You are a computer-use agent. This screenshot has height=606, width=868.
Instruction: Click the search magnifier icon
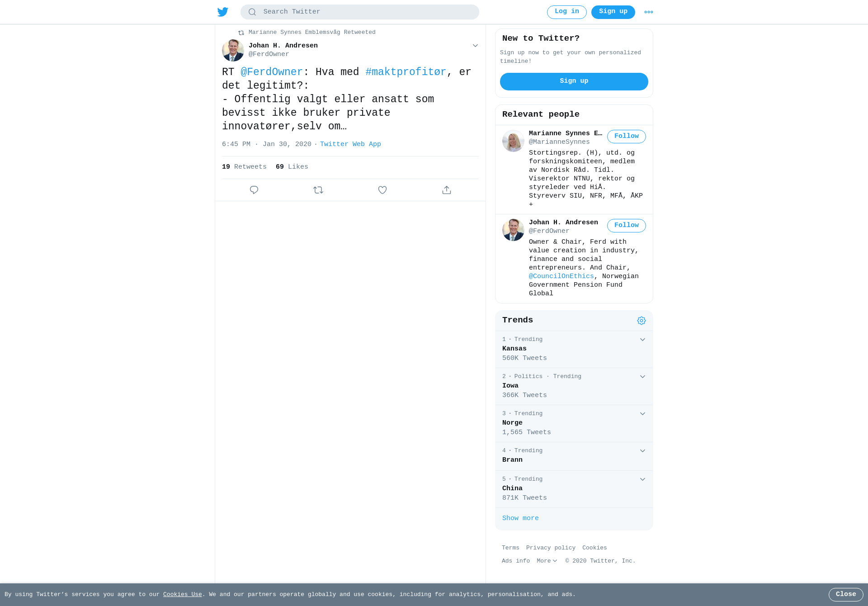(252, 12)
